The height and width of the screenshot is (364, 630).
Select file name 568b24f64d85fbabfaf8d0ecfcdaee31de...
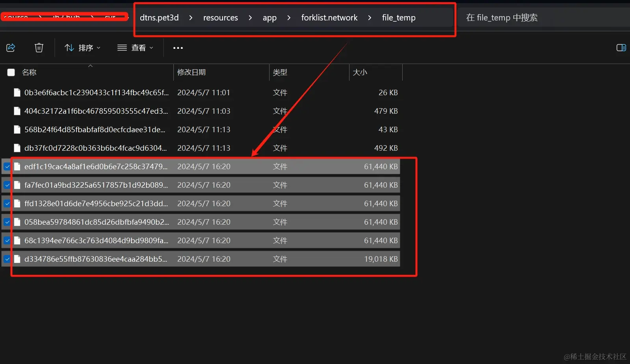coord(95,129)
